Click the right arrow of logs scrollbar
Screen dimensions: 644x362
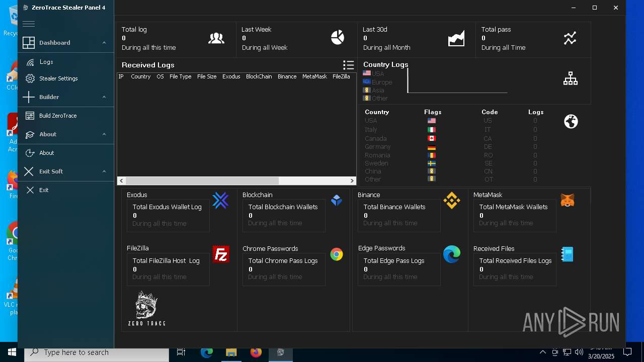coord(352,180)
